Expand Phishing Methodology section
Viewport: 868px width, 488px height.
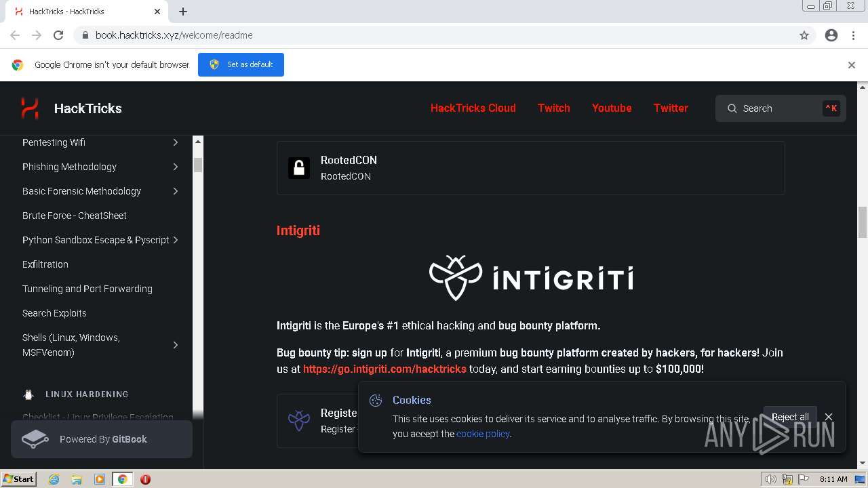tap(175, 167)
